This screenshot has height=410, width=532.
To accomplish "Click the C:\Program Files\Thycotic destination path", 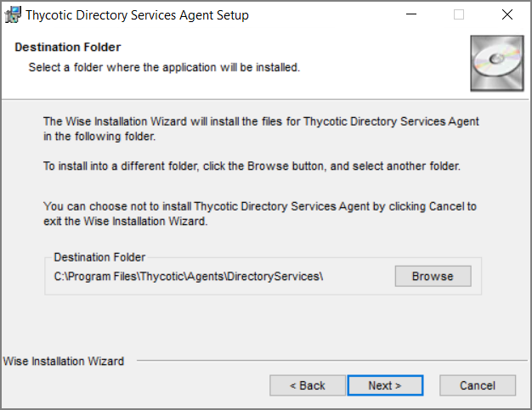I will (189, 277).
